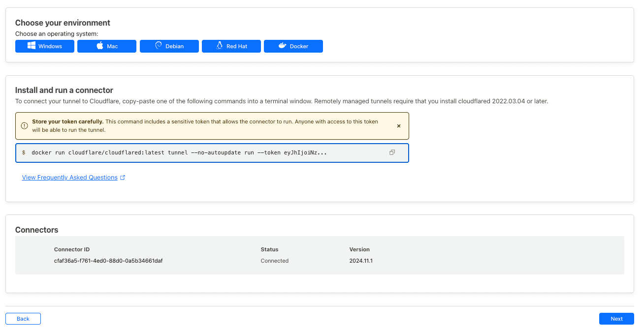Image resolution: width=644 pixels, height=331 pixels.
Task: Open View Frequently Asked Questions link
Action: click(x=69, y=178)
